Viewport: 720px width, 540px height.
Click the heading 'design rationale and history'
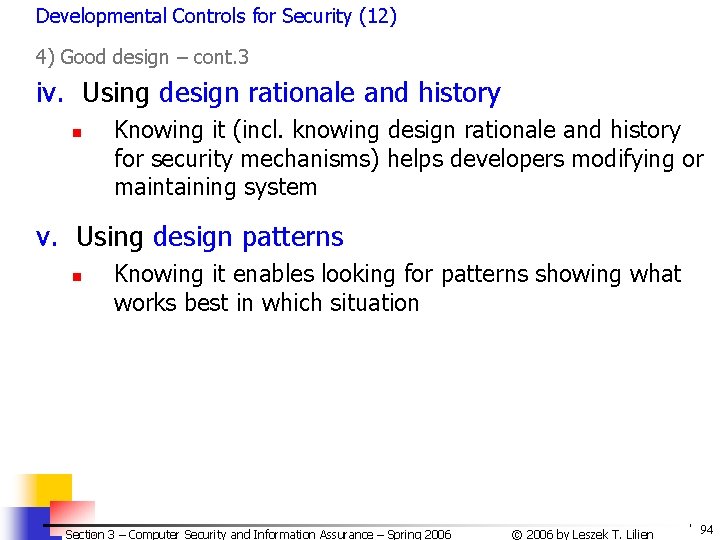pyautogui.click(x=330, y=93)
